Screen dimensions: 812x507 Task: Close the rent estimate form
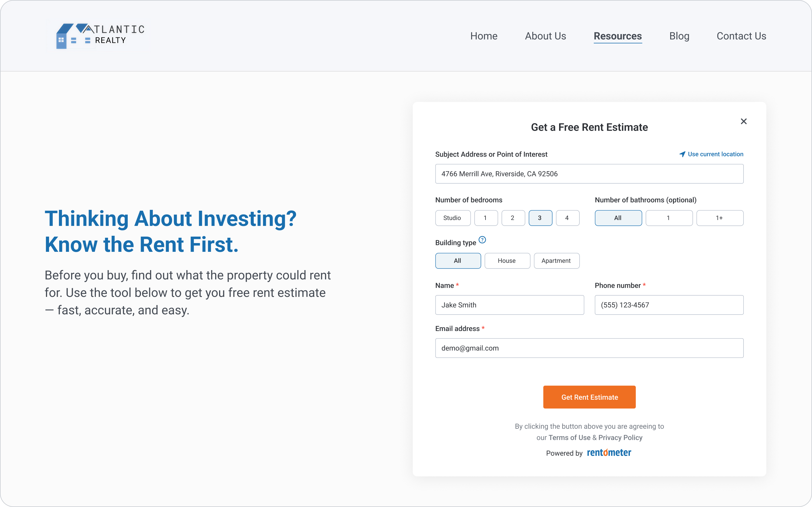(x=743, y=121)
